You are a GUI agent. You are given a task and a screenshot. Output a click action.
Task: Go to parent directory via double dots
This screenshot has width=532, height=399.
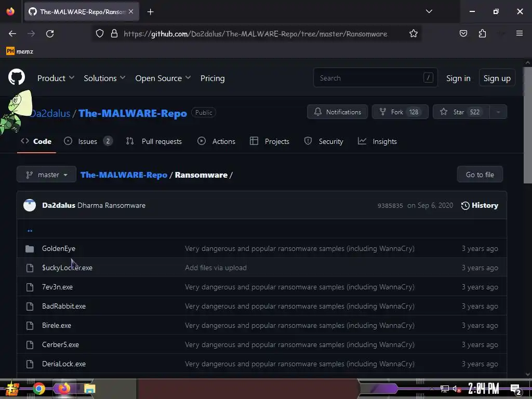[30, 231]
